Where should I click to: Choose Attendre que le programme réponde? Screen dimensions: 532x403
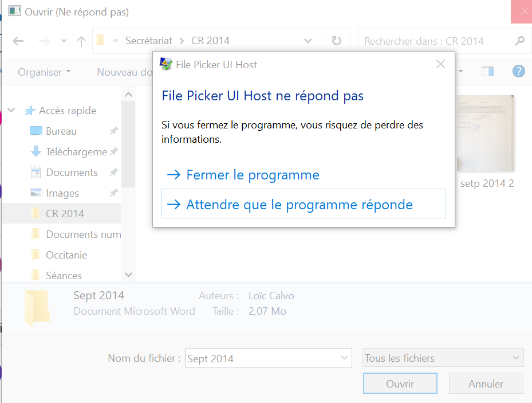pyautogui.click(x=304, y=204)
